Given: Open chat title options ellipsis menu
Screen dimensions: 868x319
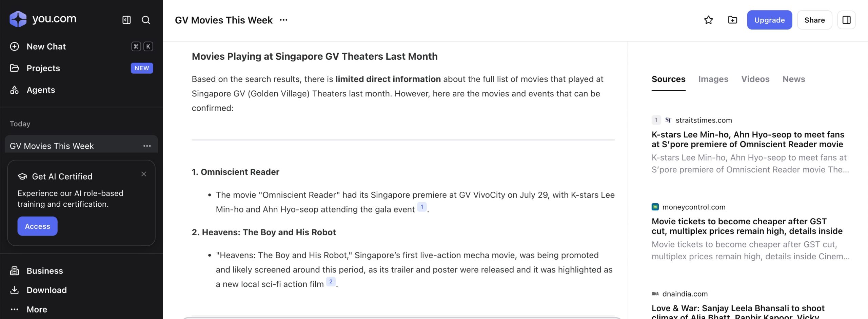Looking at the screenshot, I should pyautogui.click(x=283, y=20).
